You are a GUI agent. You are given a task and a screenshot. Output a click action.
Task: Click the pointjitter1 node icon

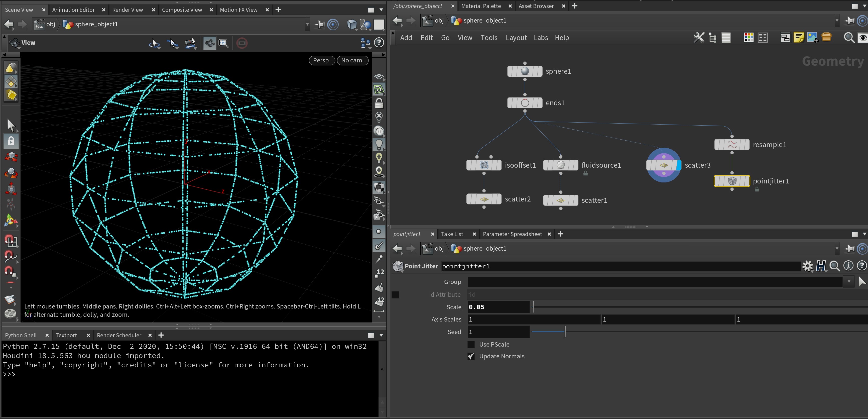coord(732,181)
